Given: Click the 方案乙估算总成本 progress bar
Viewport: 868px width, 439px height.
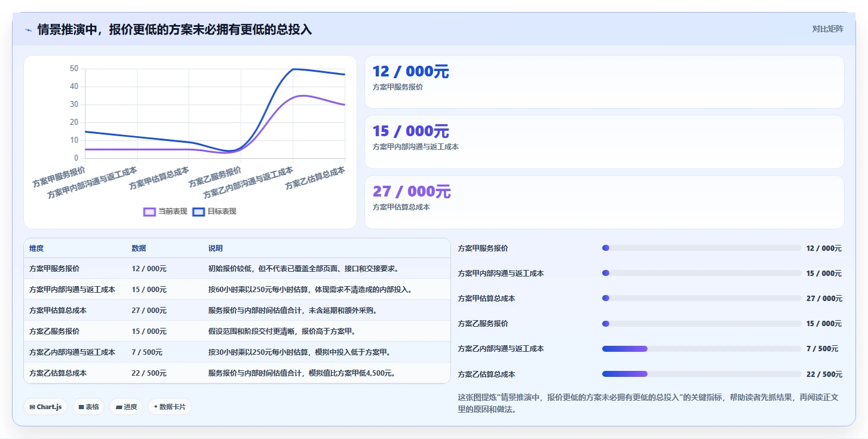Looking at the screenshot, I should [702, 374].
